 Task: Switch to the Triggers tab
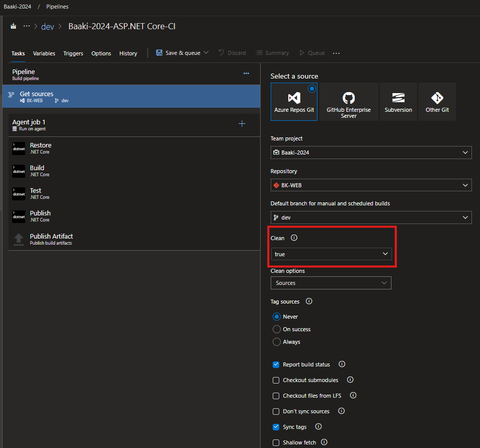73,53
